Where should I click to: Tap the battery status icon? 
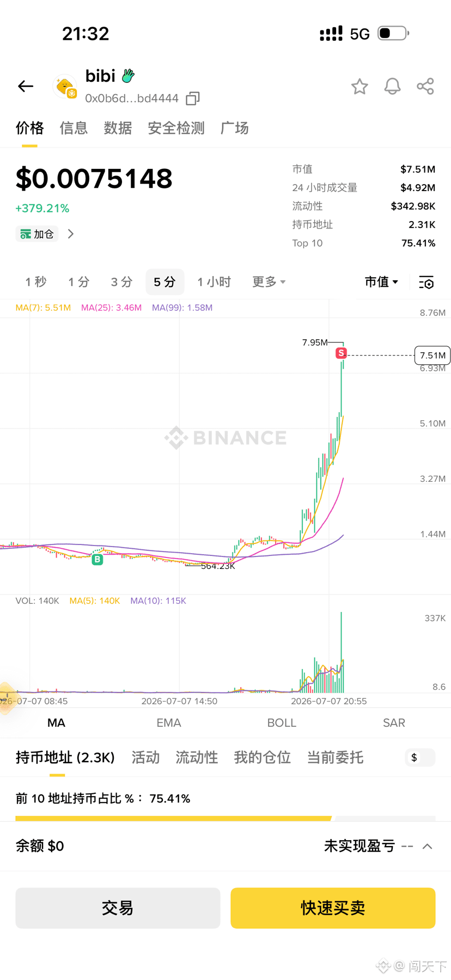(393, 33)
